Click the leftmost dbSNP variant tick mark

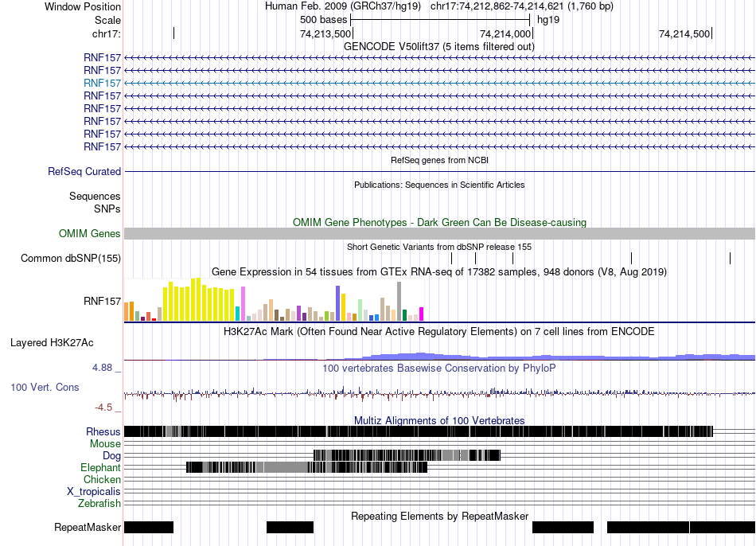tap(452, 258)
